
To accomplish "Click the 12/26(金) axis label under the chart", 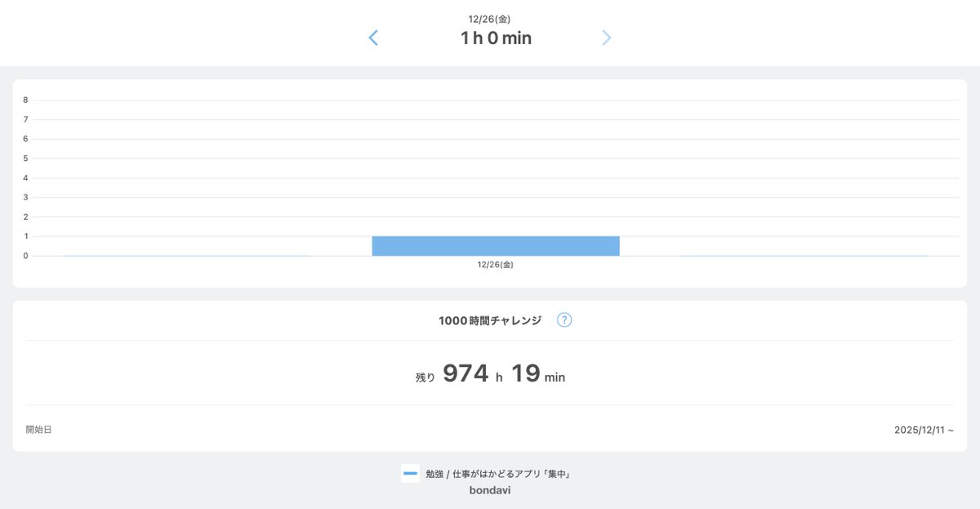I will (496, 264).
